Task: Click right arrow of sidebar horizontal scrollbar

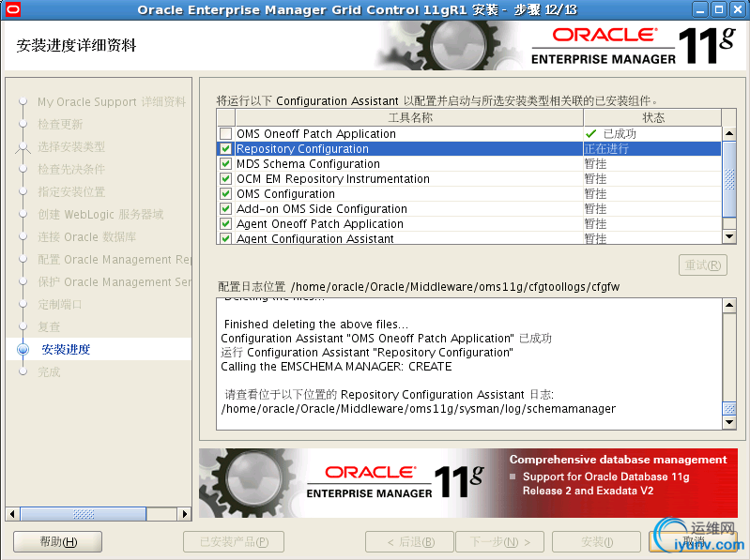Action: pos(184,514)
